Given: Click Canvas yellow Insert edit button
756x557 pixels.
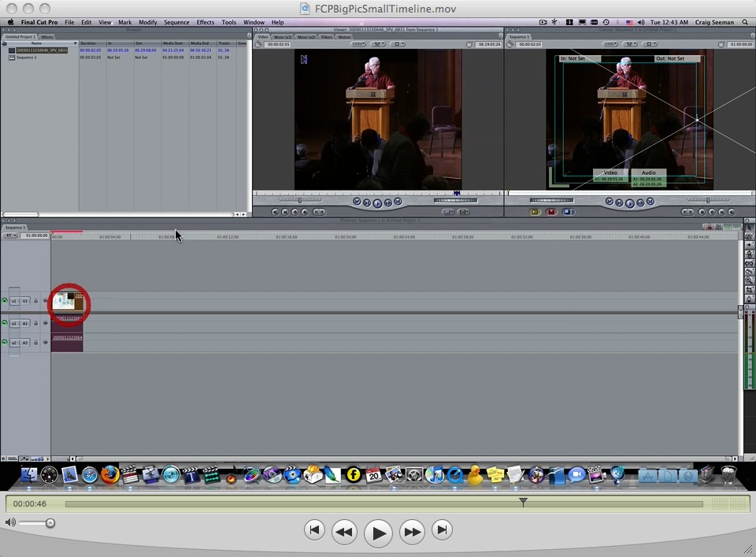Looking at the screenshot, I should click(535, 212).
